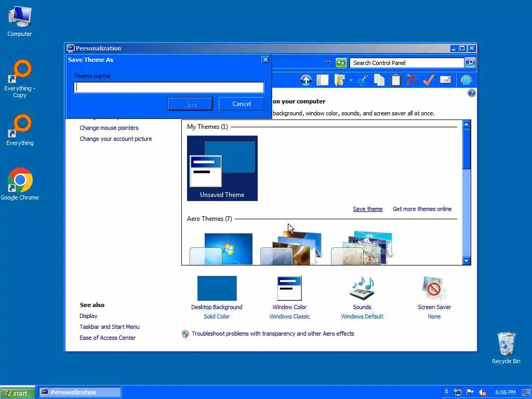Click the Personalization taskbar button

click(80, 392)
